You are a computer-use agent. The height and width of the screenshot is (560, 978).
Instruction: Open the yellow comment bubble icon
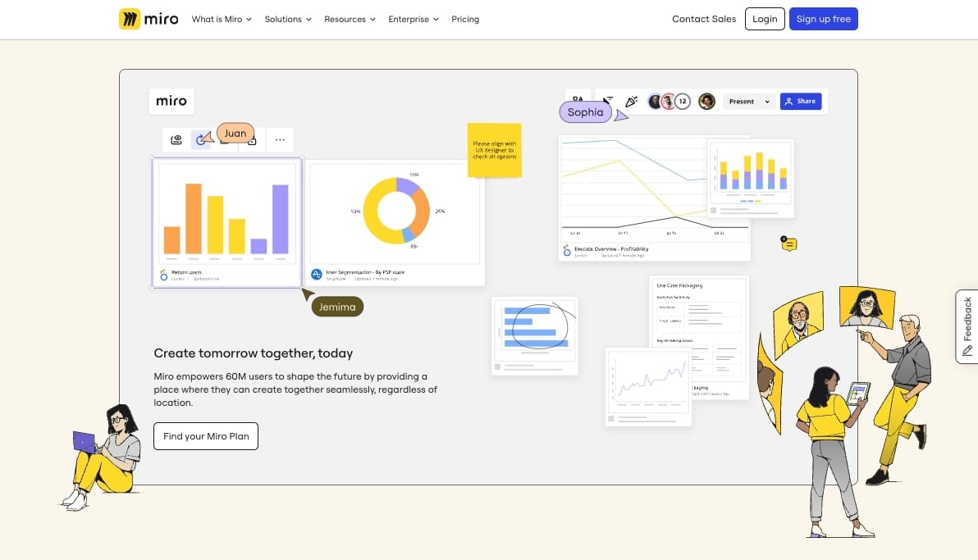[788, 244]
